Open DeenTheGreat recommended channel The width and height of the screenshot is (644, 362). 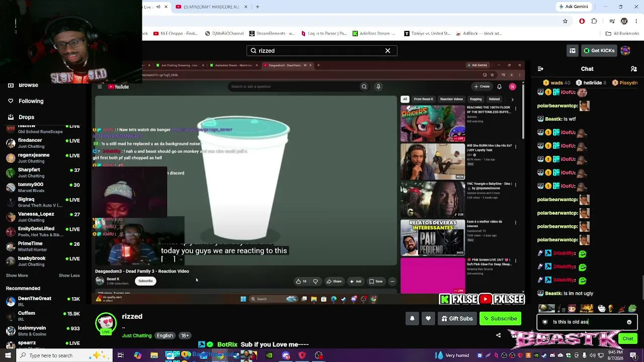tap(43, 301)
